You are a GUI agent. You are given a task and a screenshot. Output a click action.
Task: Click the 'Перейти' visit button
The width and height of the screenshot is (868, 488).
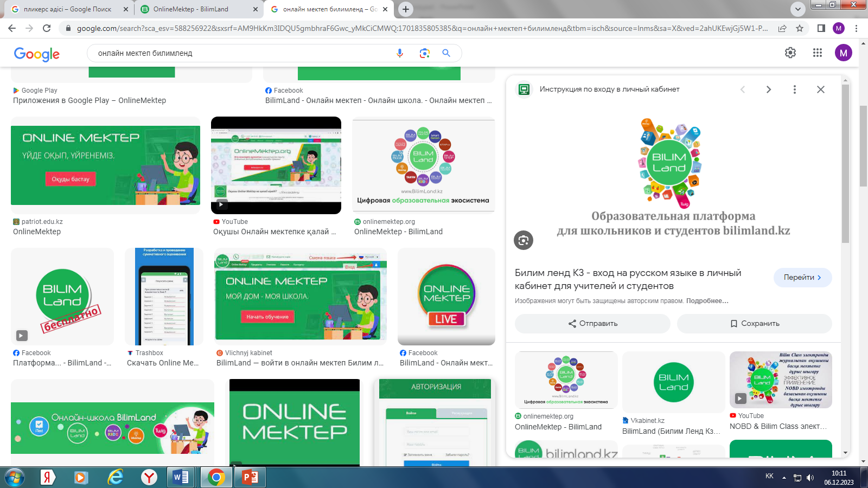coord(802,277)
